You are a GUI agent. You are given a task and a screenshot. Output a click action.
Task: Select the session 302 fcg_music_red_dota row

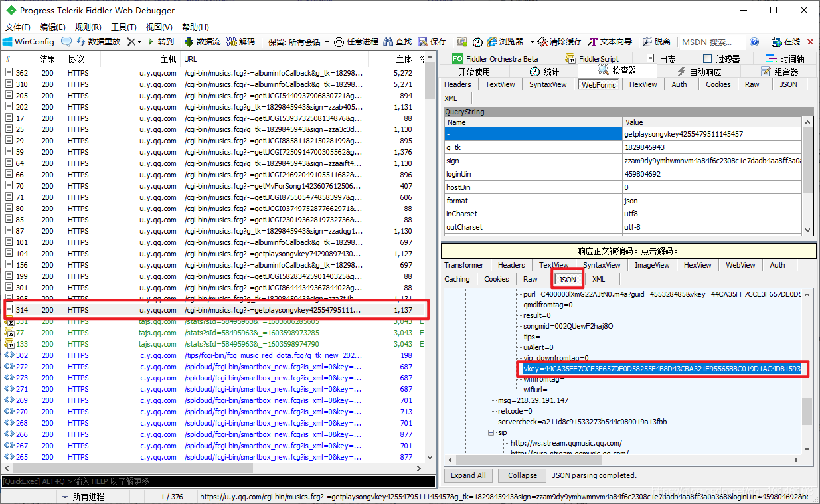(212, 355)
